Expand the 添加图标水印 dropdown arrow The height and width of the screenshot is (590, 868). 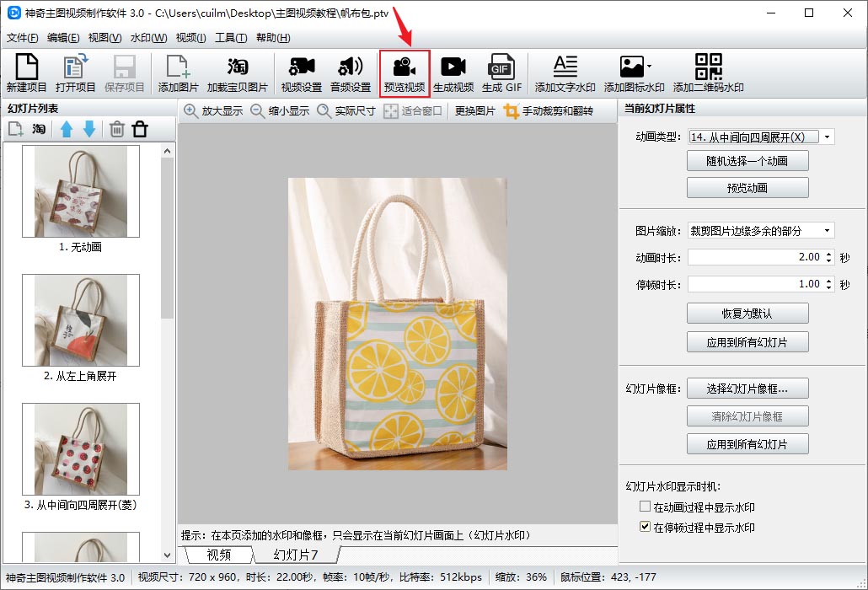[650, 67]
